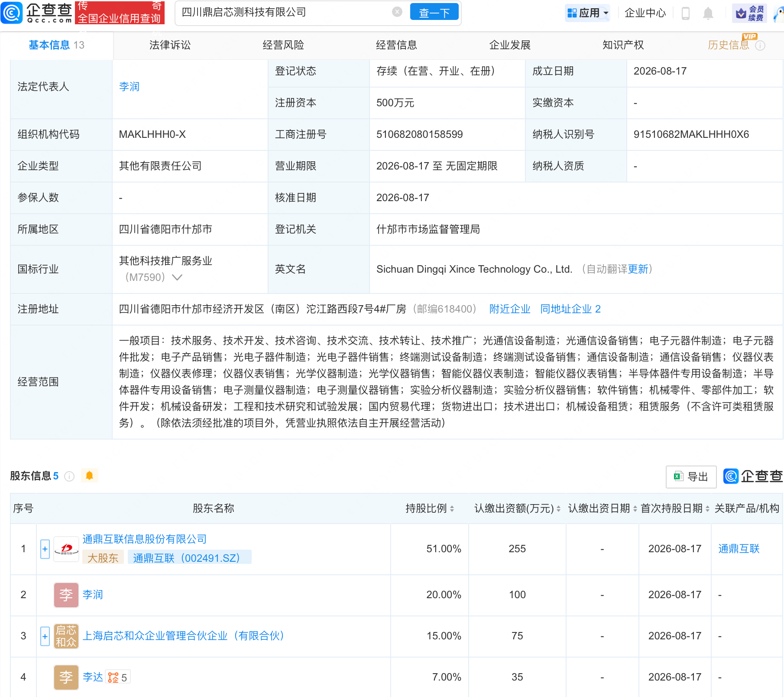Click the 查一下 search button
The height and width of the screenshot is (697, 784).
pos(434,13)
